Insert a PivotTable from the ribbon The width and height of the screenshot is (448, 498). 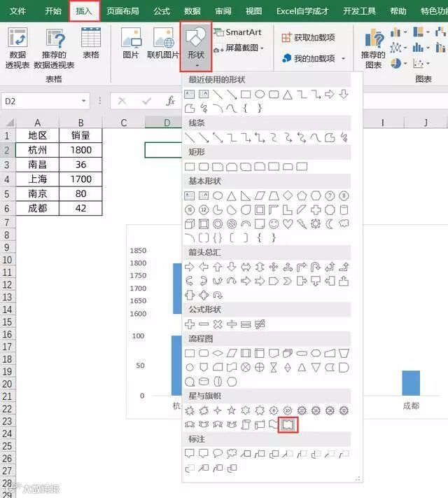coord(17,48)
